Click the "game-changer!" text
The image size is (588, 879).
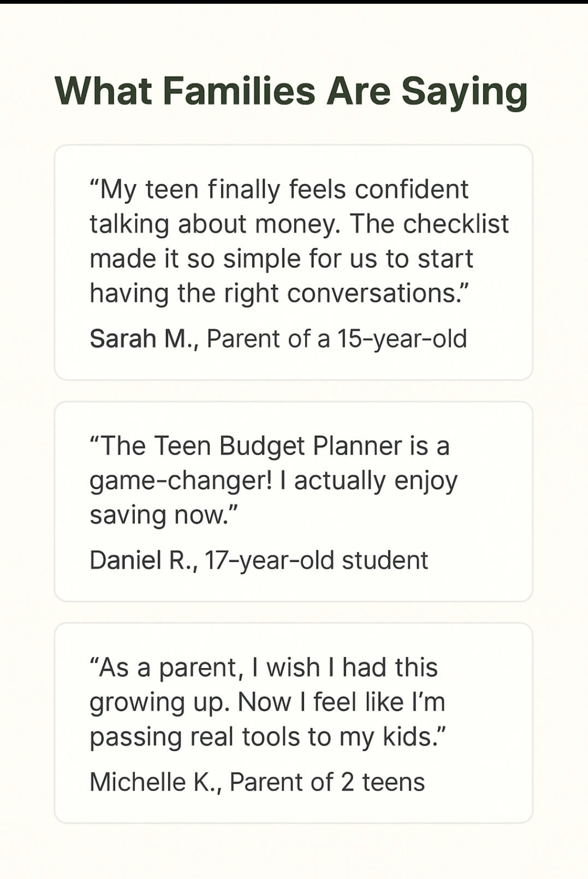(180, 481)
